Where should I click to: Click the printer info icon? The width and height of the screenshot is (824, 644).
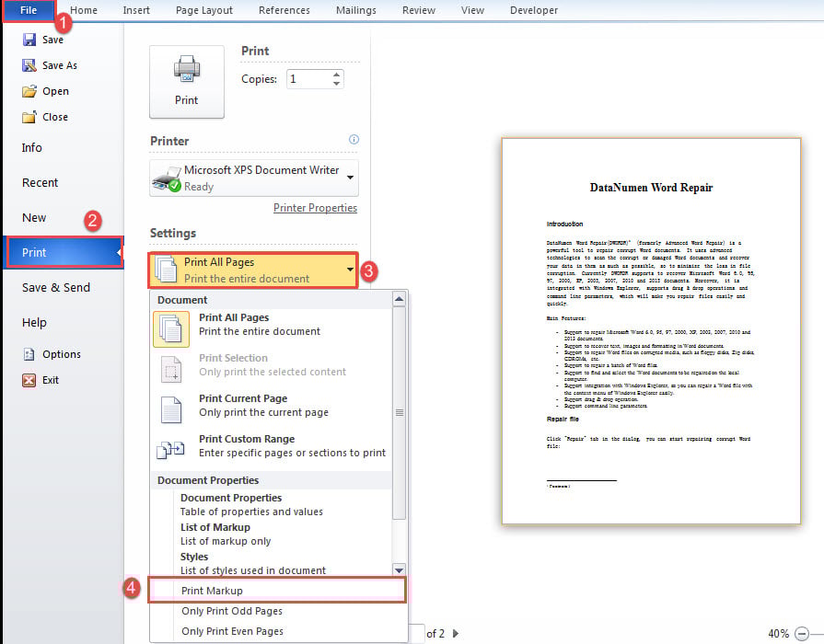(x=354, y=140)
